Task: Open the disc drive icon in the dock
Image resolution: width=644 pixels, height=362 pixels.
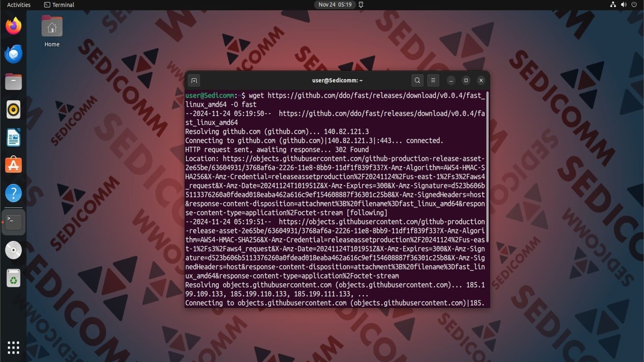Action: click(x=13, y=250)
